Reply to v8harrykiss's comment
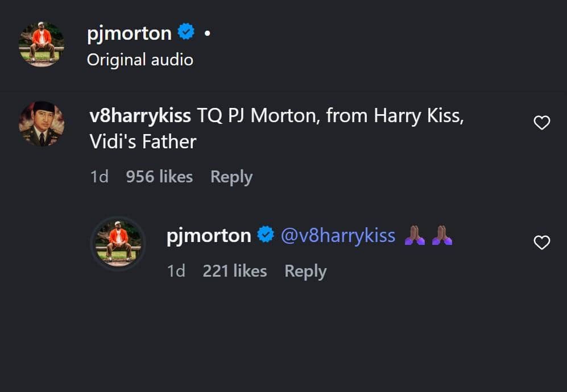The image size is (567, 392). (231, 177)
